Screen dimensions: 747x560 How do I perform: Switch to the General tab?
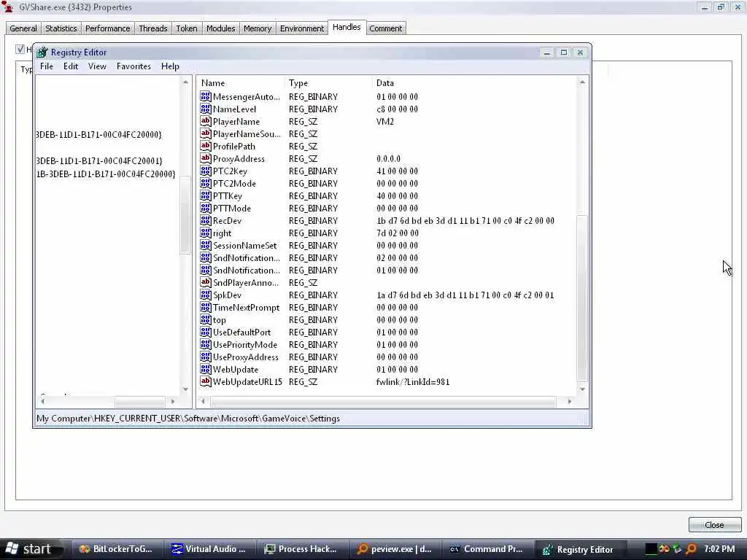pyautogui.click(x=23, y=28)
